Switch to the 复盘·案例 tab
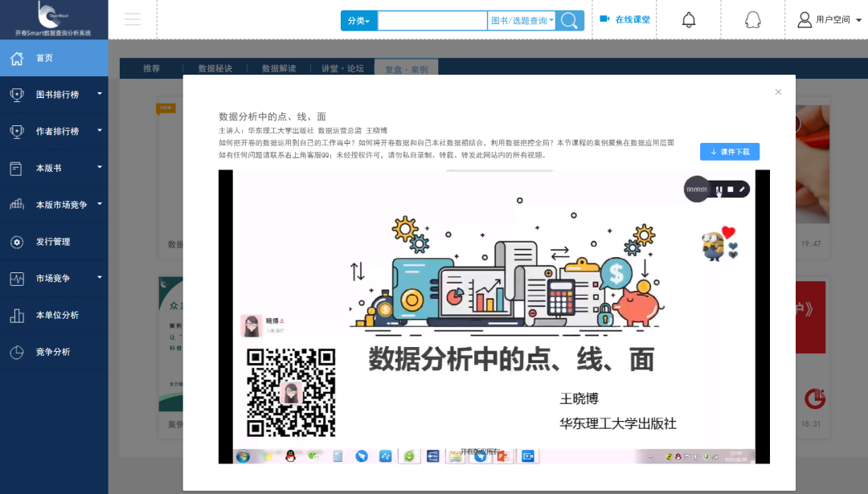Image resolution: width=868 pixels, height=494 pixels. click(407, 69)
